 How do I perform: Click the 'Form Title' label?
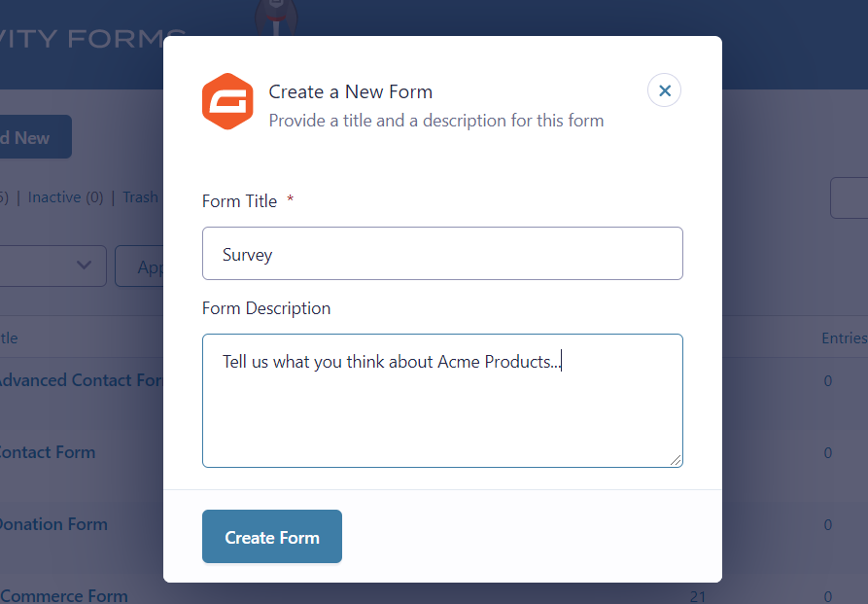[x=239, y=201]
